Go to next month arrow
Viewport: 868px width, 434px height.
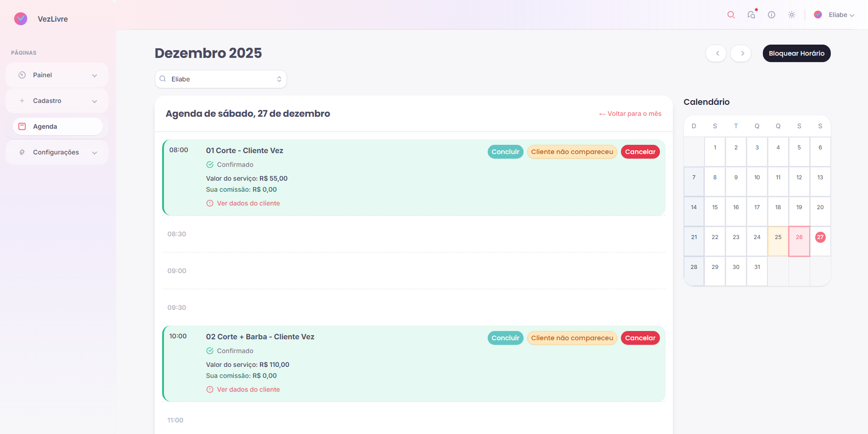[741, 53]
